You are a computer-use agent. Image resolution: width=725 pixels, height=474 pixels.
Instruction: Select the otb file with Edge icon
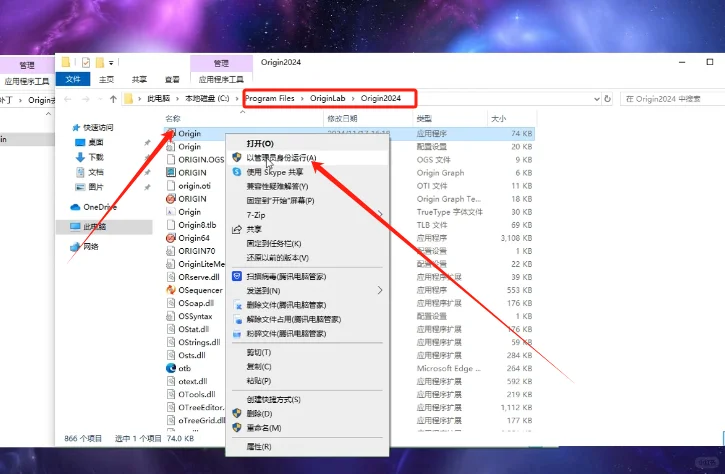click(171, 368)
